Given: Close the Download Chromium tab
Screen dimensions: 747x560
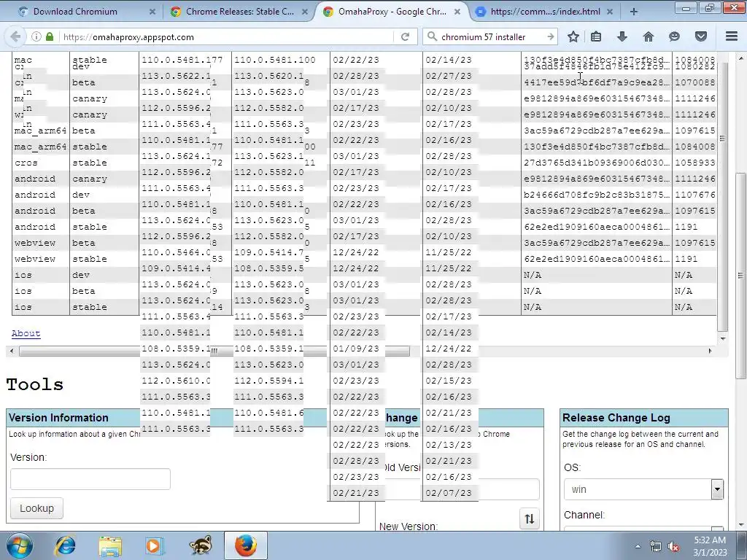Looking at the screenshot, I should pos(152,12).
